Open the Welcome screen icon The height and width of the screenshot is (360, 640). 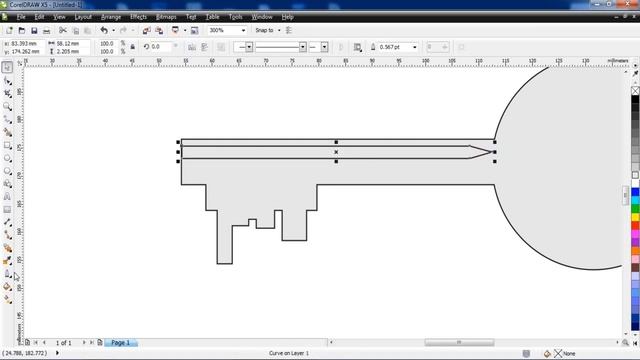point(195,30)
